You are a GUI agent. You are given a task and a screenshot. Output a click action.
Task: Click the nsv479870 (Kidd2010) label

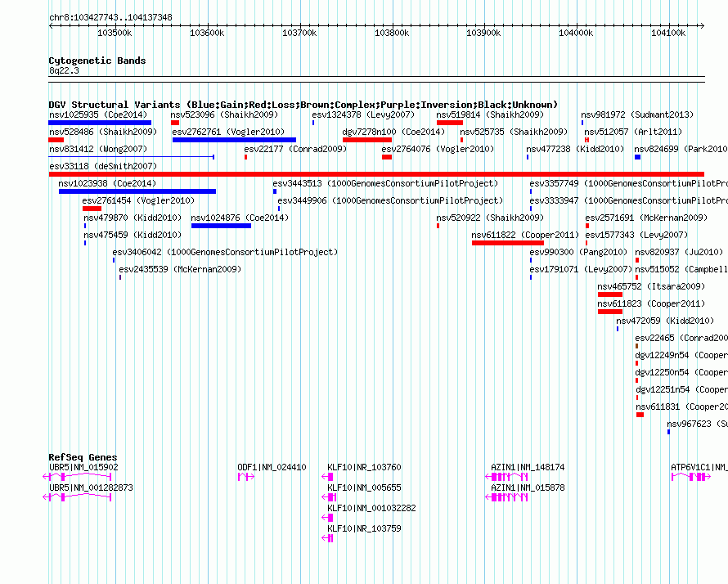(133, 218)
